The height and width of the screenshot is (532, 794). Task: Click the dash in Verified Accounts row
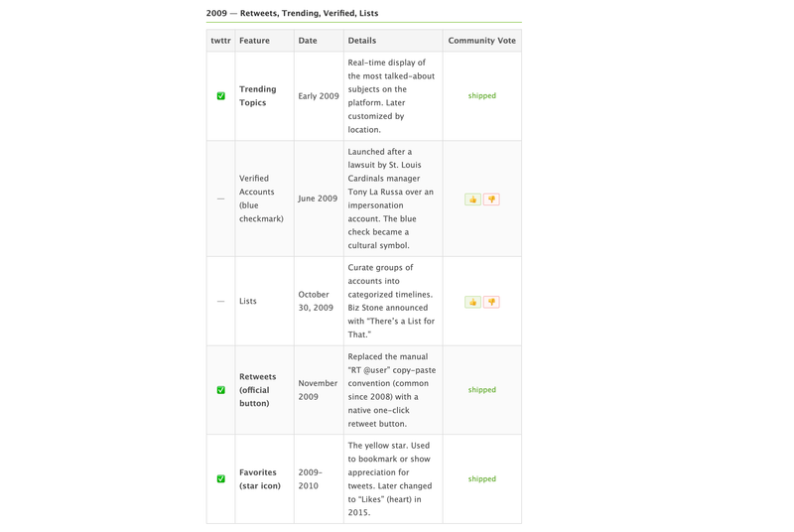tap(220, 199)
